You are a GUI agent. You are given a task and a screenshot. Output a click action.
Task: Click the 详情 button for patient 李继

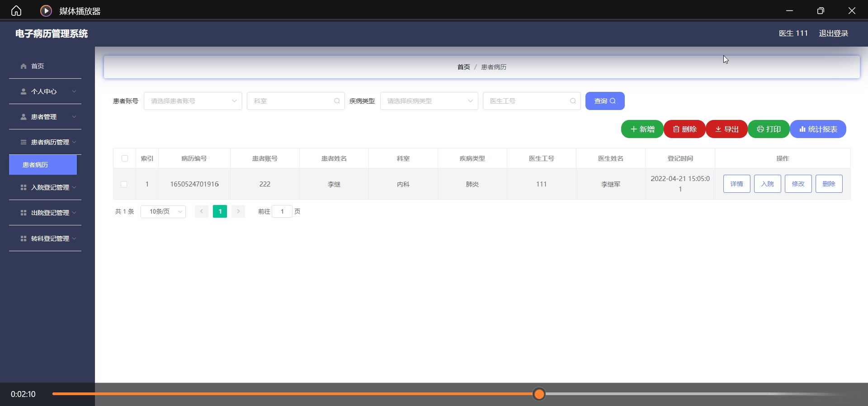[736, 184]
